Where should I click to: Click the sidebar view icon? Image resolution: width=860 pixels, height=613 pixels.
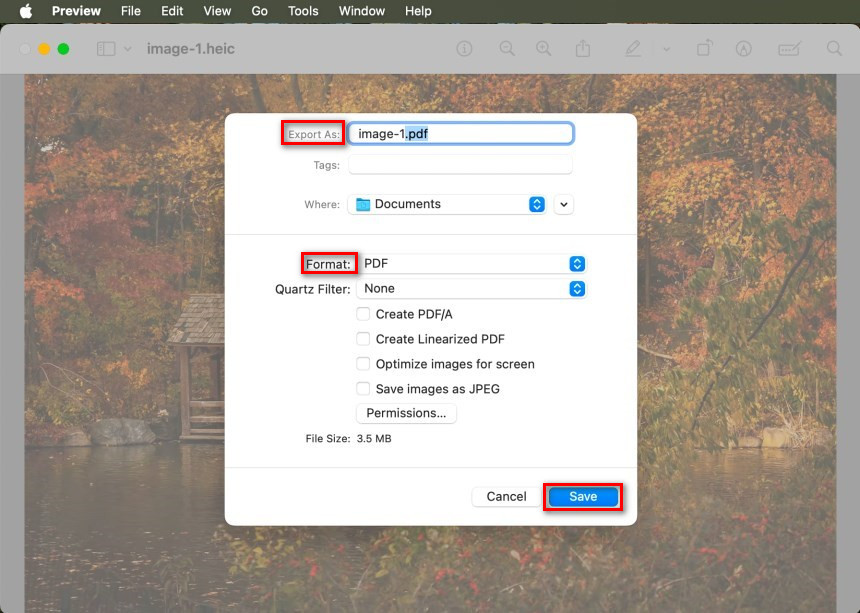point(104,48)
